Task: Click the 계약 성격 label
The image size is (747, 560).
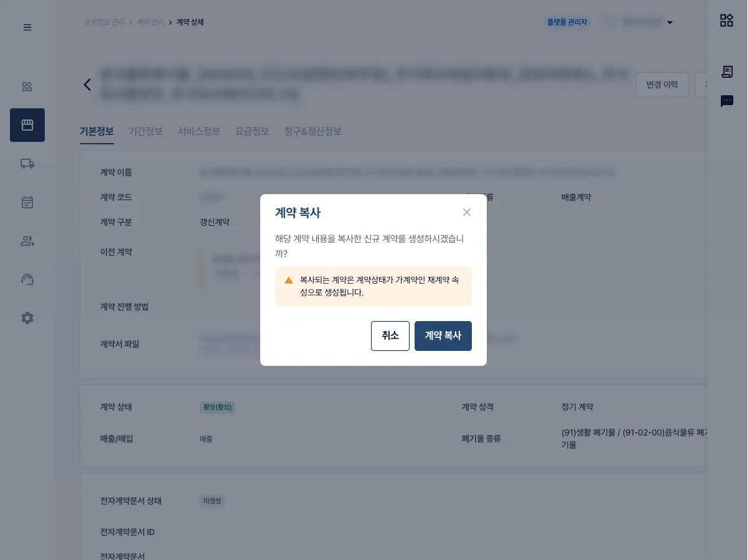Action: (x=478, y=407)
